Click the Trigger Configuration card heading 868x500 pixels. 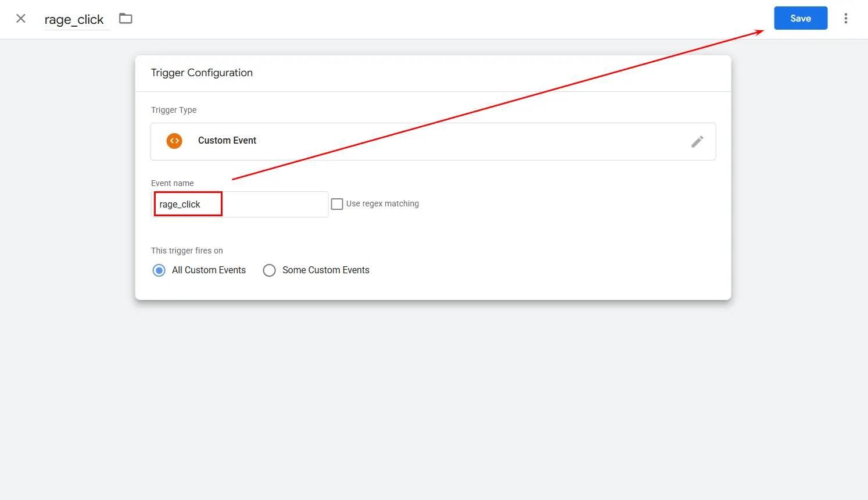point(202,73)
